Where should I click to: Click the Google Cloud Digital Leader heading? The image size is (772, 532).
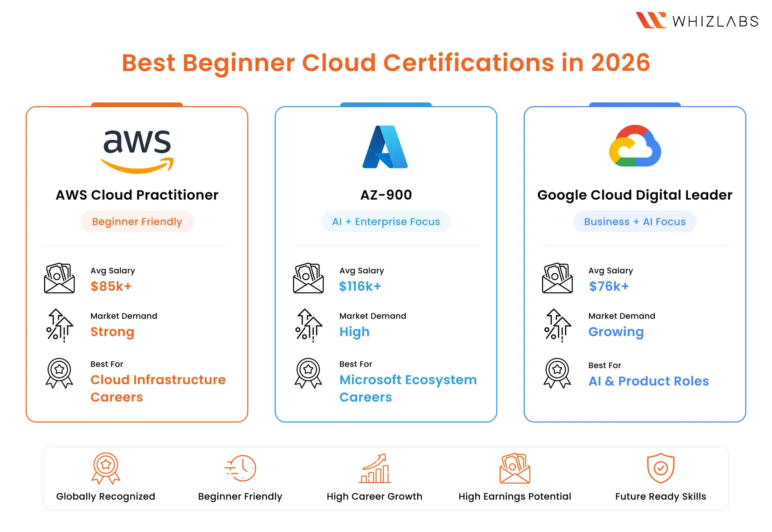(x=635, y=195)
